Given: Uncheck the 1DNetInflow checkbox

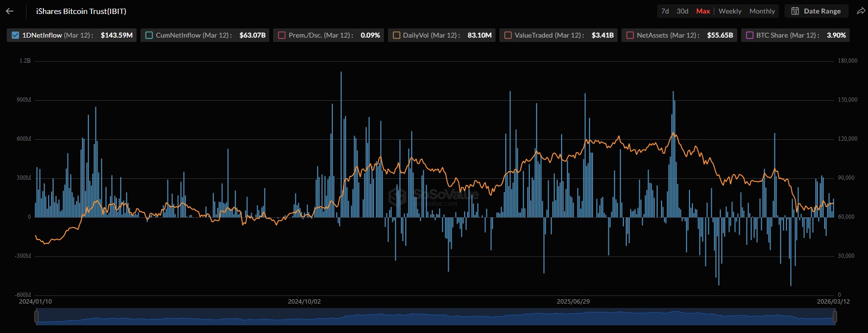Looking at the screenshot, I should pyautogui.click(x=15, y=35).
